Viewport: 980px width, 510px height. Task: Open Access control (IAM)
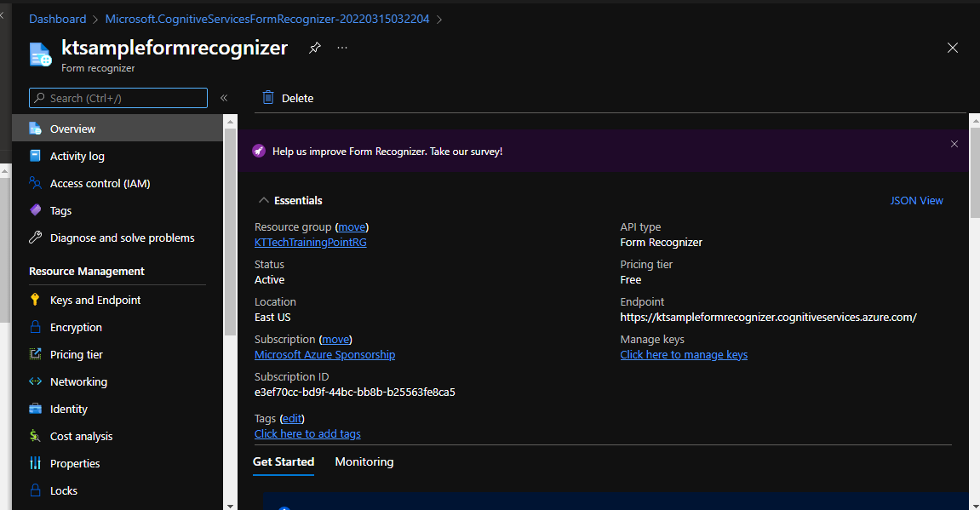tap(100, 183)
